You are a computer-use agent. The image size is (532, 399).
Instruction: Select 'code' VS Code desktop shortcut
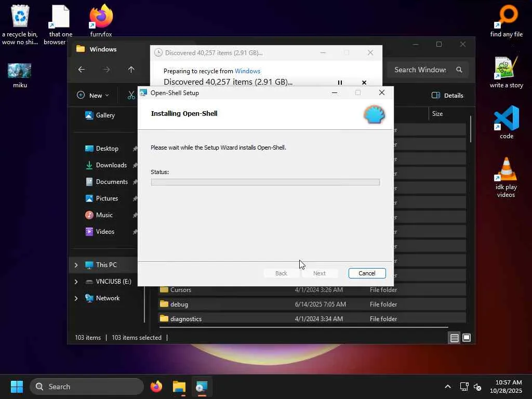click(x=506, y=122)
